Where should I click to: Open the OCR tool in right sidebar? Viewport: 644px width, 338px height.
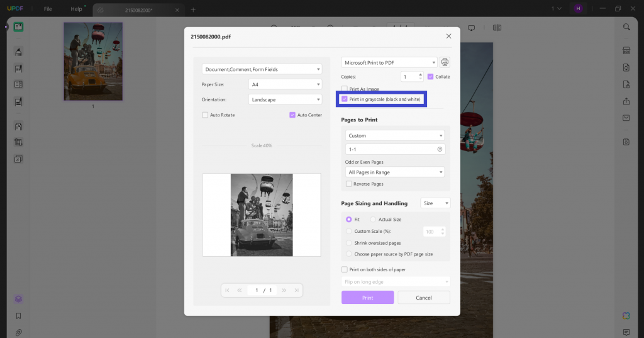point(626,50)
